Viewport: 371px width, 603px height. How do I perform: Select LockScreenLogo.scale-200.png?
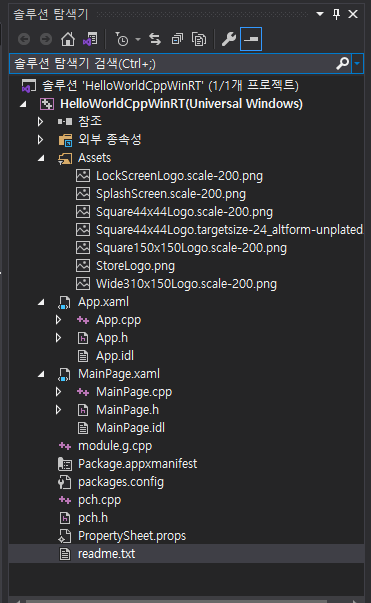click(180, 176)
